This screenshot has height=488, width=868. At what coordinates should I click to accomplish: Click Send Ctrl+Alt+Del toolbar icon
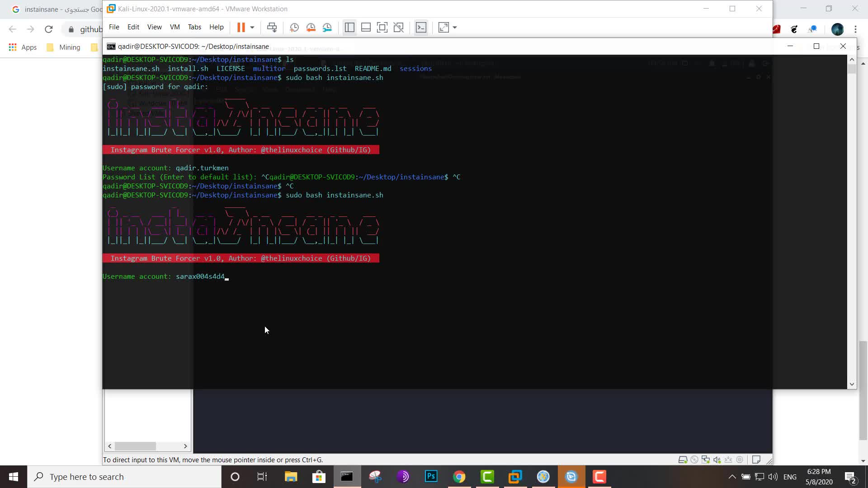(x=272, y=28)
